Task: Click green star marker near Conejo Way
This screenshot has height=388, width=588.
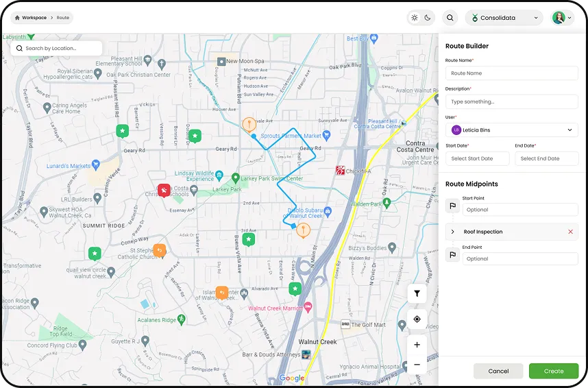Action: click(95, 254)
